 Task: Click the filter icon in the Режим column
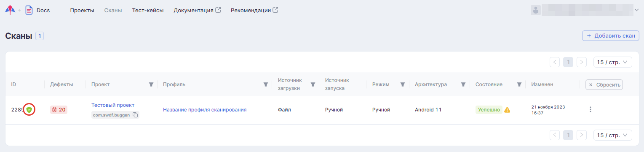click(x=403, y=84)
